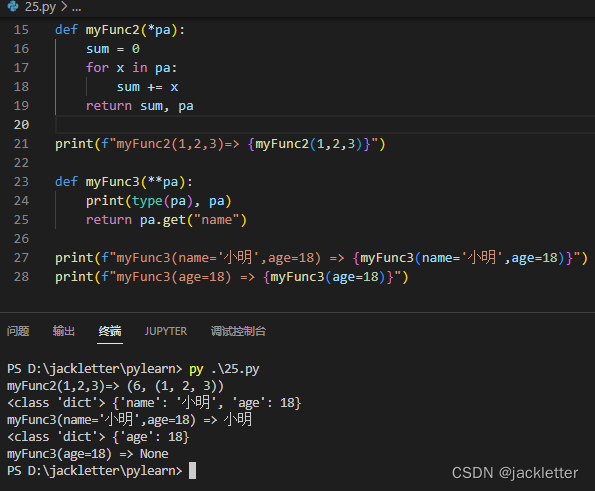Click the 25.py breadcrumb item

(40, 7)
